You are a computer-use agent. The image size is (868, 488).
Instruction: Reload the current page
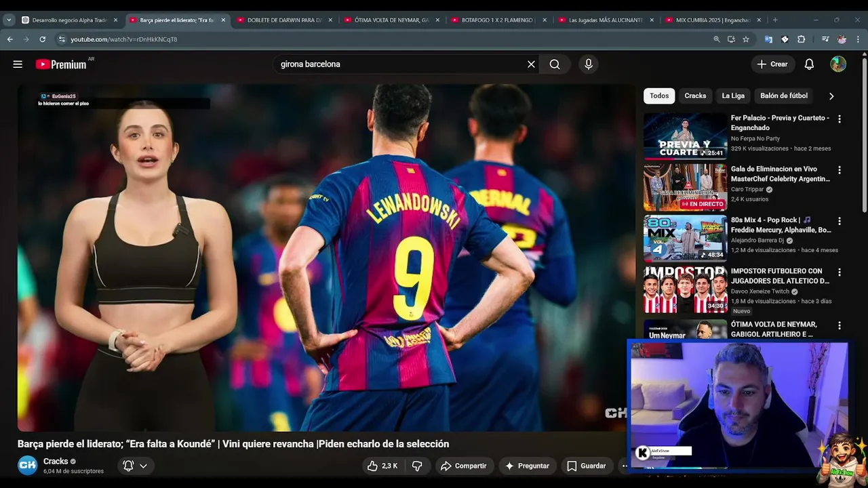[42, 39]
